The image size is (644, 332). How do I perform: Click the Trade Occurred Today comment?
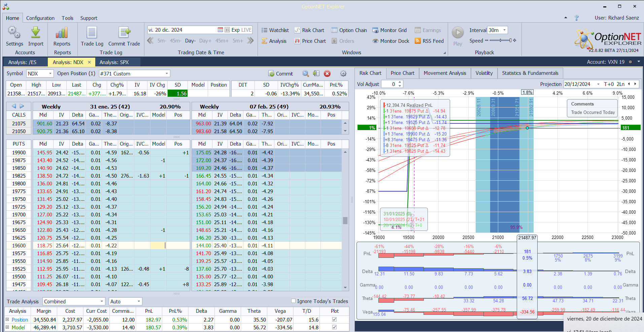click(593, 112)
